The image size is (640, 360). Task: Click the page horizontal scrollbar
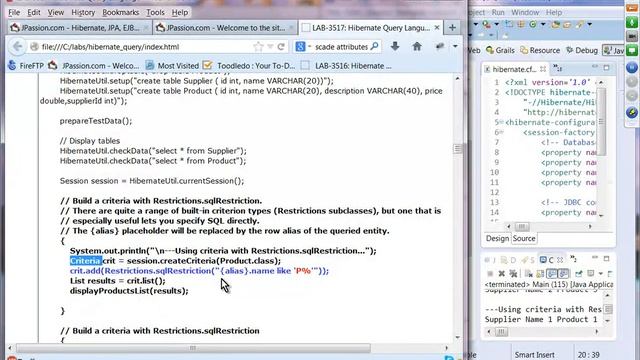point(193,348)
